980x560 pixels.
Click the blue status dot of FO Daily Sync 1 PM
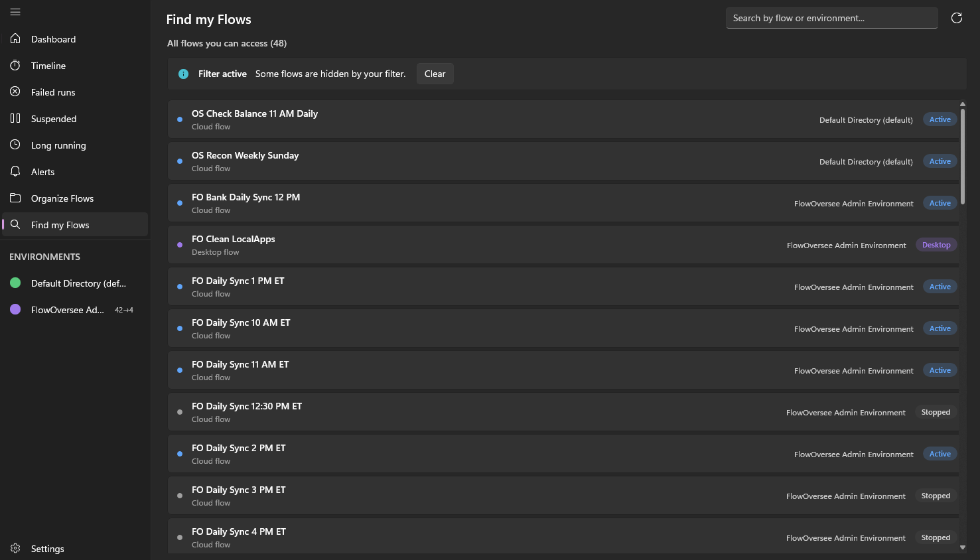coord(180,287)
